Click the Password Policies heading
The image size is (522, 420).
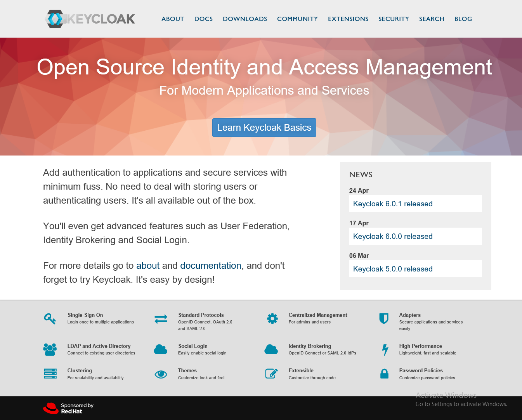tap(421, 370)
